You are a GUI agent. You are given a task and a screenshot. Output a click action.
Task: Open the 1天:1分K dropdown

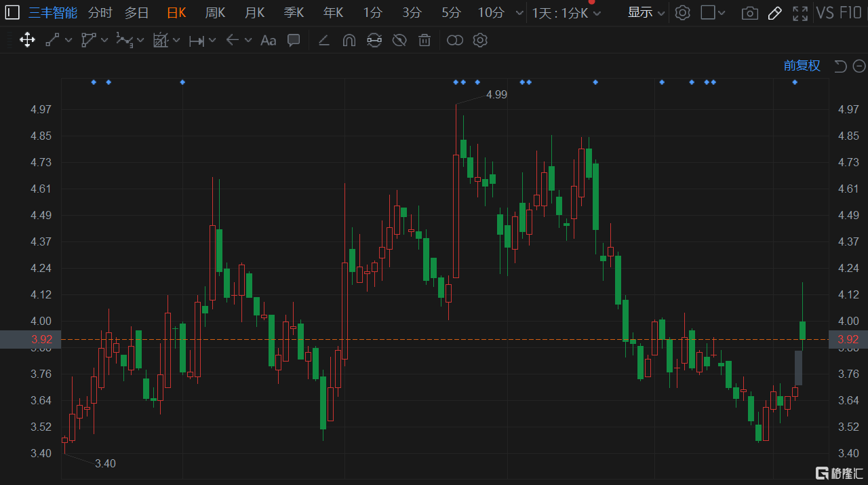click(x=566, y=12)
